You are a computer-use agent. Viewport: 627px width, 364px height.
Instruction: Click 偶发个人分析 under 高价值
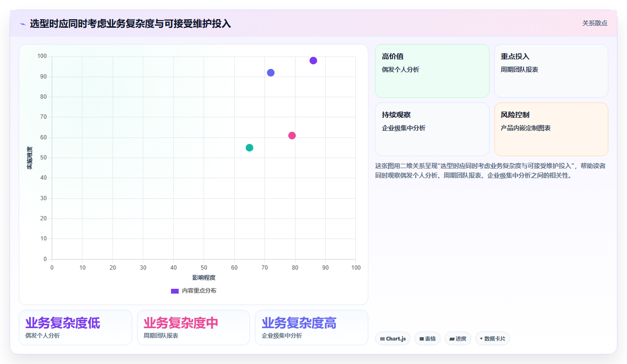pyautogui.click(x=400, y=70)
